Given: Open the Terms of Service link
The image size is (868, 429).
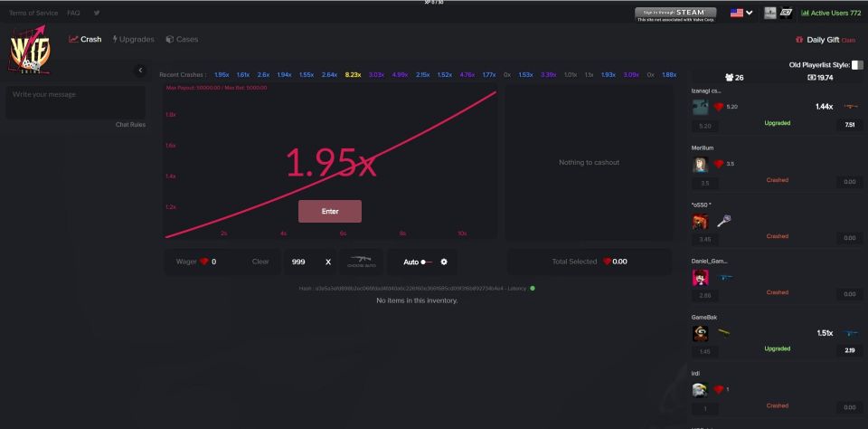Looking at the screenshot, I should (33, 13).
